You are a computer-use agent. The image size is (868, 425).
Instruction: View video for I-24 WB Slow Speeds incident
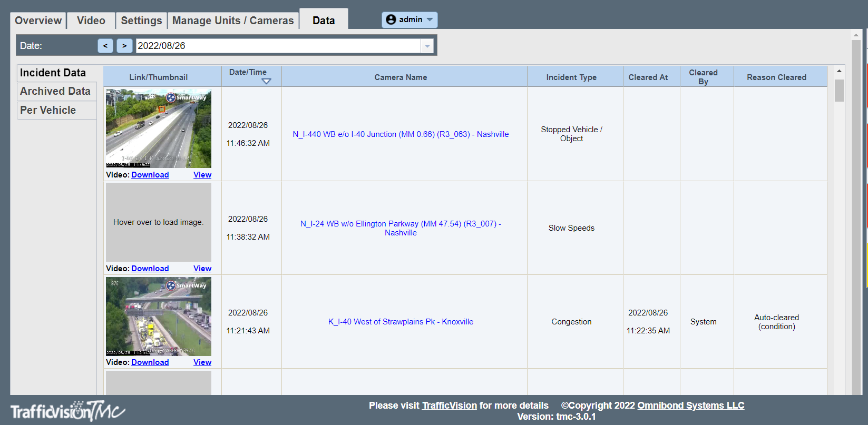(x=202, y=269)
